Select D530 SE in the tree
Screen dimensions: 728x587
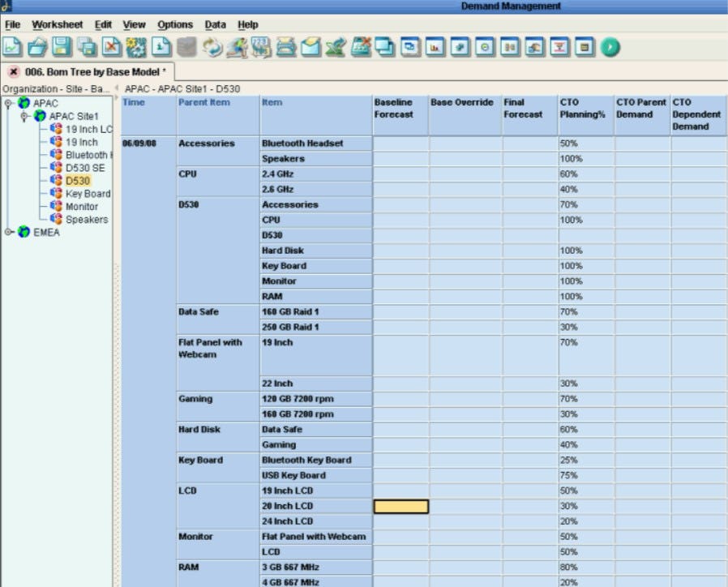pyautogui.click(x=84, y=168)
